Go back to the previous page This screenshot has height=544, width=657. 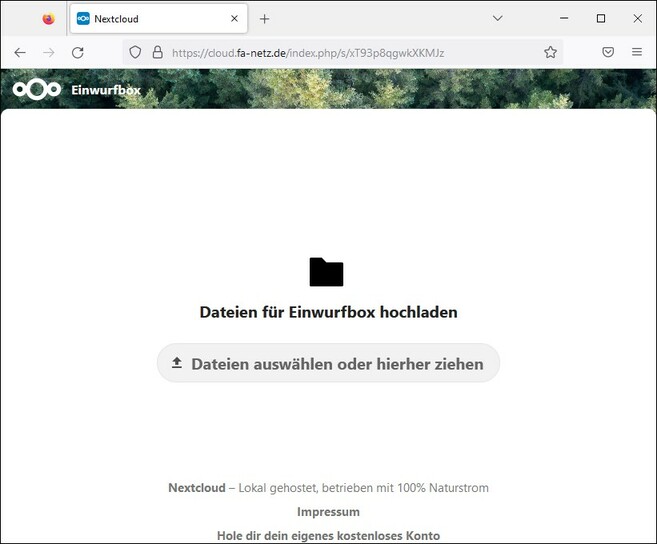[x=20, y=52]
